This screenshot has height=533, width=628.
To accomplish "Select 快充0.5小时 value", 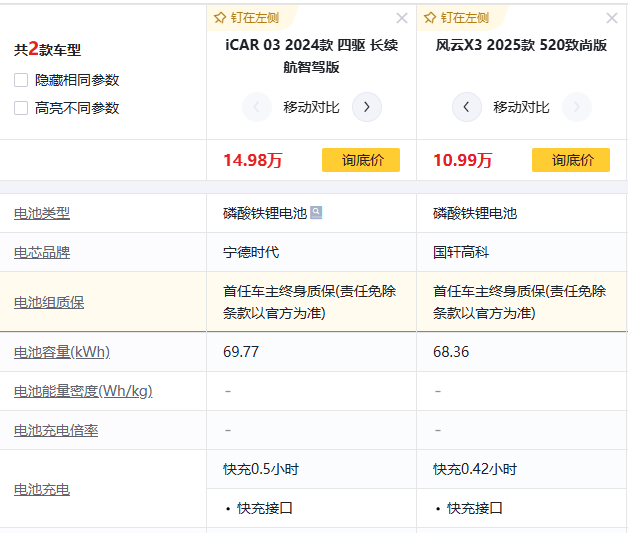I will tap(261, 469).
